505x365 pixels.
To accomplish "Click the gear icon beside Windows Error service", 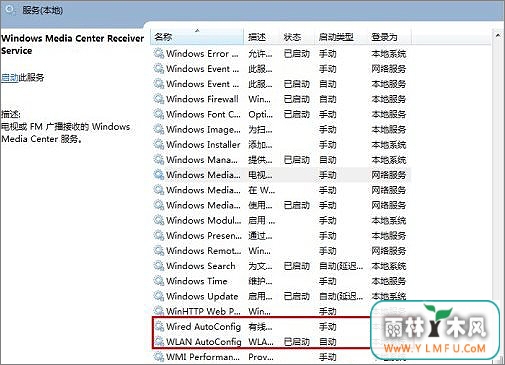I will coord(159,53).
